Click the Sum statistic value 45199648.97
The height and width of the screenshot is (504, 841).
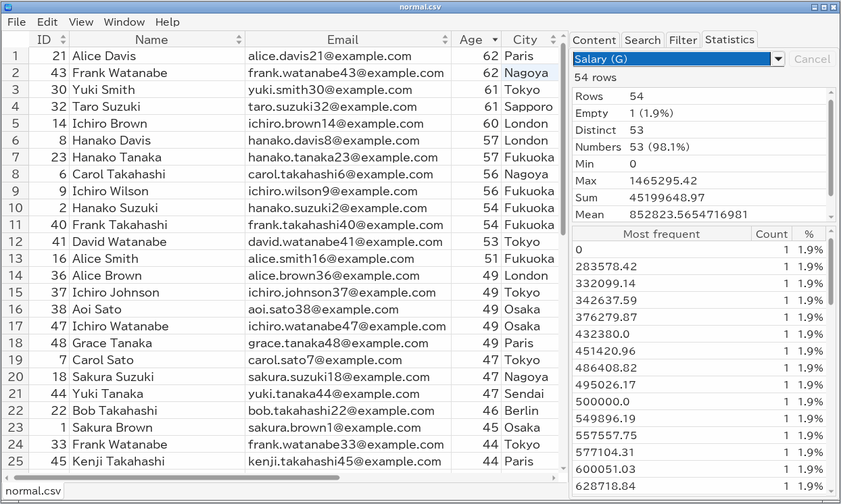tap(667, 198)
